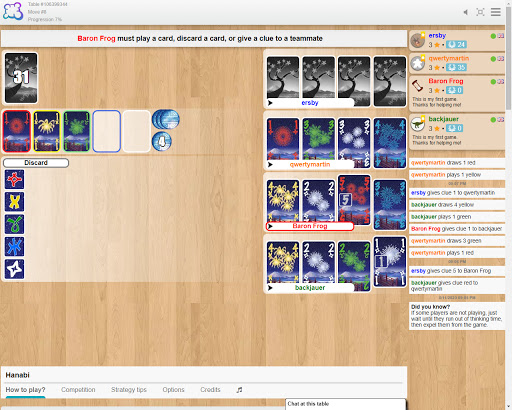Click qwertymartin's red 1 card
Viewport: 512px width, 410px height.
pyautogui.click(x=283, y=139)
